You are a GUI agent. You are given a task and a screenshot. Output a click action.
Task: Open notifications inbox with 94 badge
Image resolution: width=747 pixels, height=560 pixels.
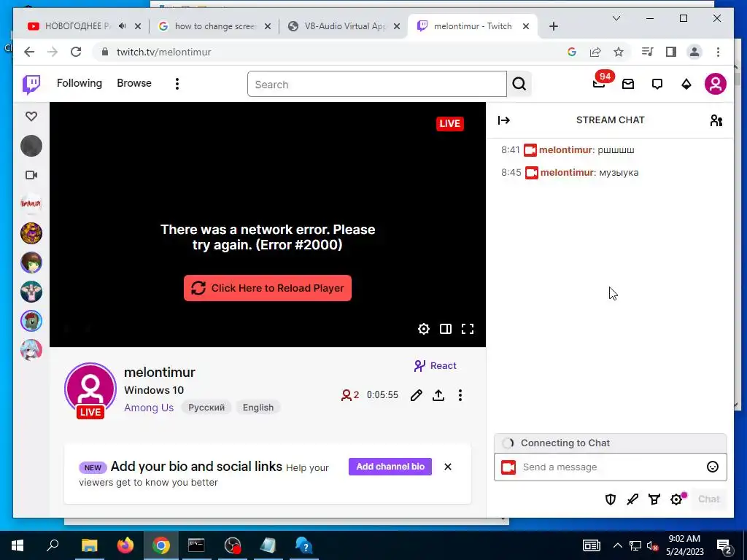tap(600, 84)
